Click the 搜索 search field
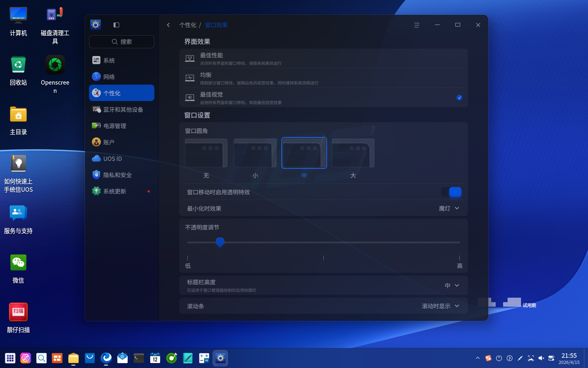The width and height of the screenshot is (588, 368). coord(121,41)
